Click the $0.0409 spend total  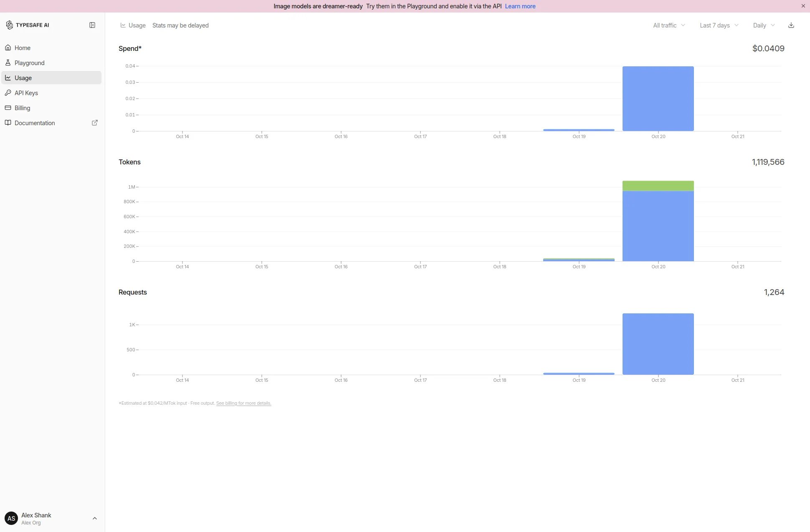[768, 48]
